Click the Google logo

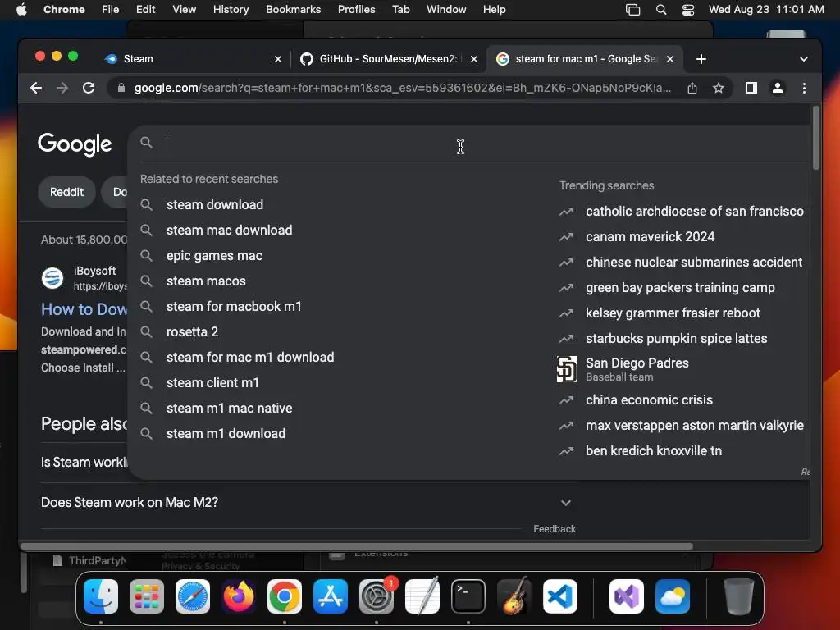[x=75, y=144]
